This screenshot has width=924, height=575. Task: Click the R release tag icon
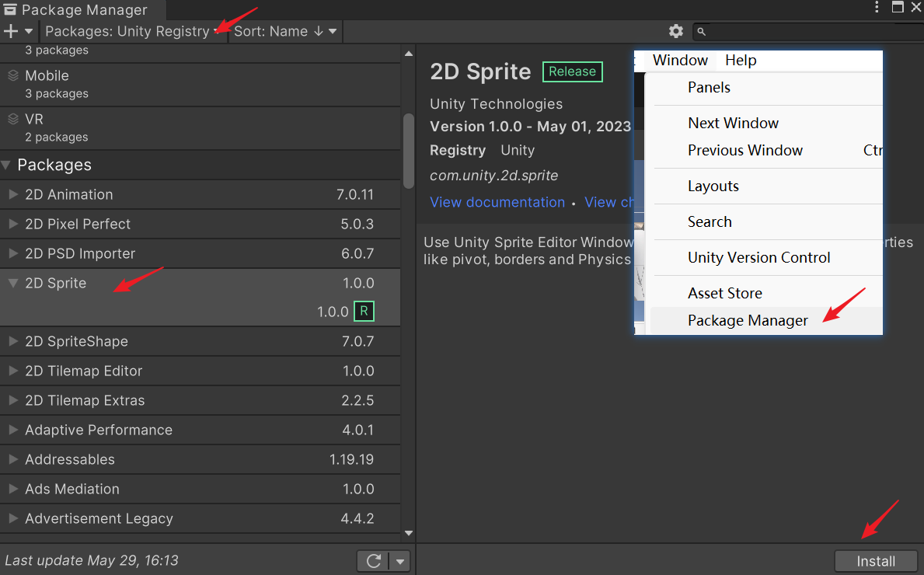point(364,311)
